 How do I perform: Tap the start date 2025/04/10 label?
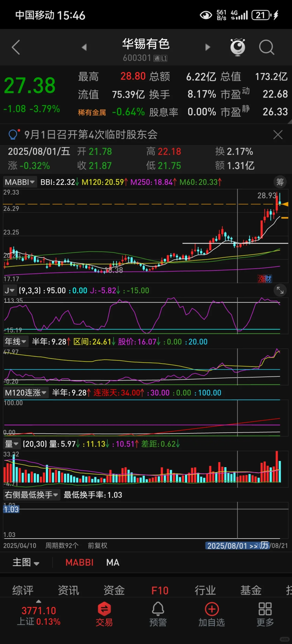click(20, 545)
